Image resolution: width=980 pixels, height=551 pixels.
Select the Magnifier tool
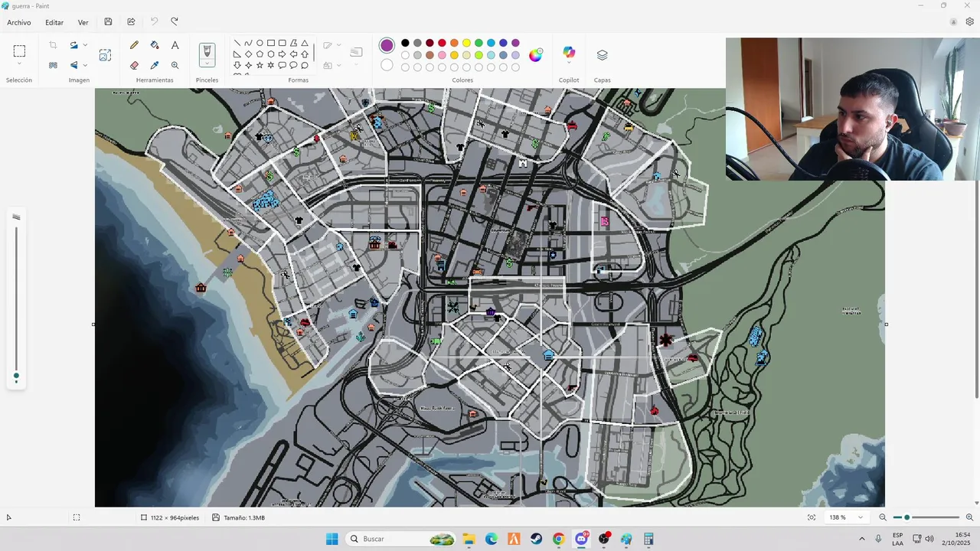[x=175, y=65]
